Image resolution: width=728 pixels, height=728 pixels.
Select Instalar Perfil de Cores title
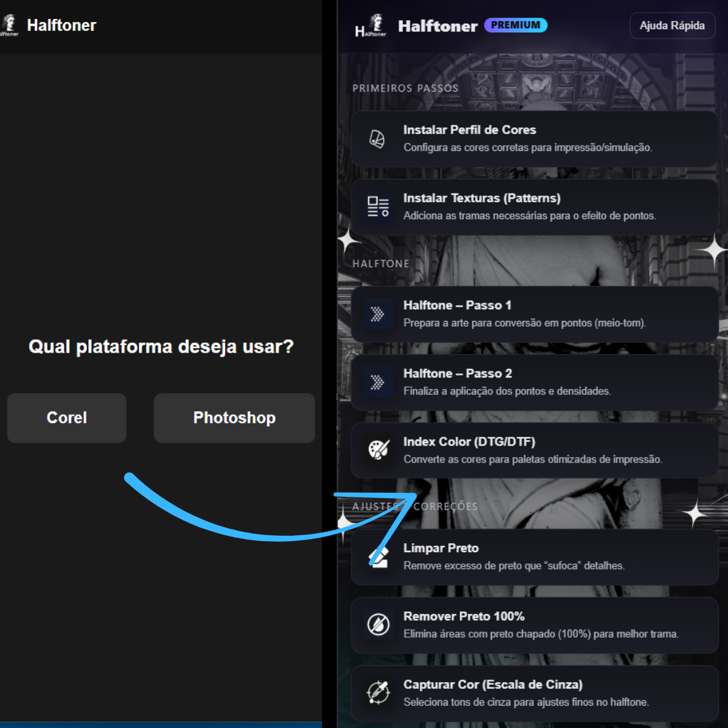[x=469, y=130]
